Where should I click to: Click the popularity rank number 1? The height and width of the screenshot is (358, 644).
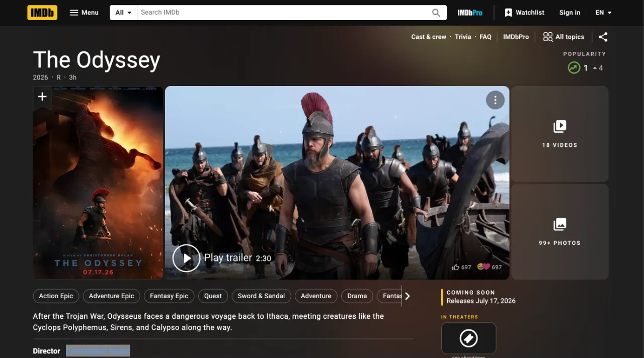(x=586, y=68)
